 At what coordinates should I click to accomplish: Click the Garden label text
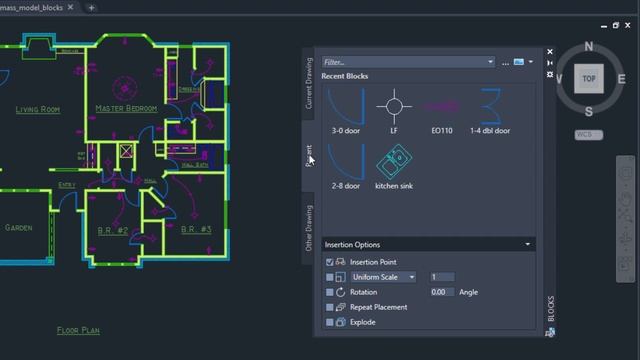(x=18, y=228)
